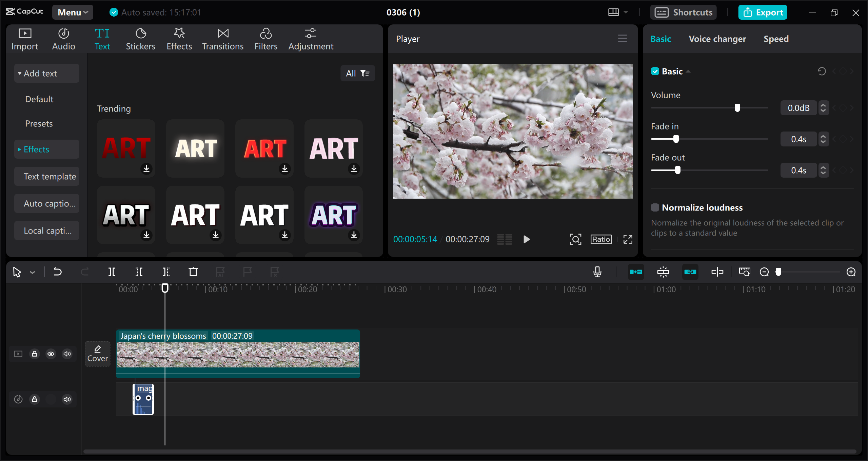Click the Export button
This screenshot has height=461, width=868.
(x=763, y=12)
